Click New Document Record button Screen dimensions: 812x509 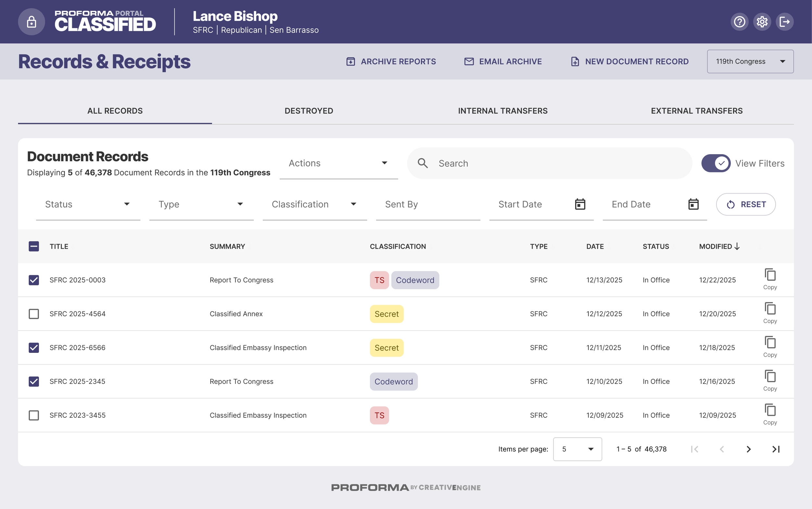pyautogui.click(x=629, y=62)
